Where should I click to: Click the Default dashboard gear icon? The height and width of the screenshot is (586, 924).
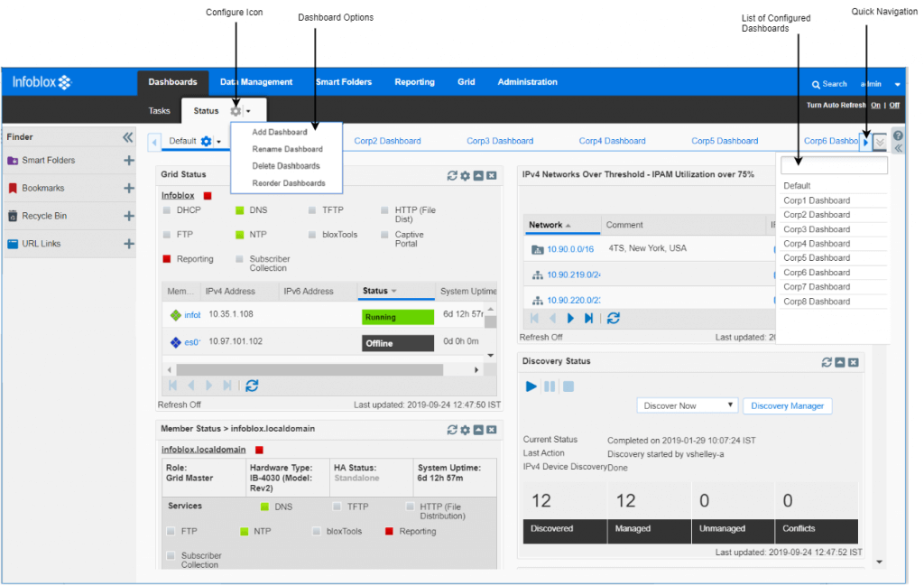(x=206, y=141)
